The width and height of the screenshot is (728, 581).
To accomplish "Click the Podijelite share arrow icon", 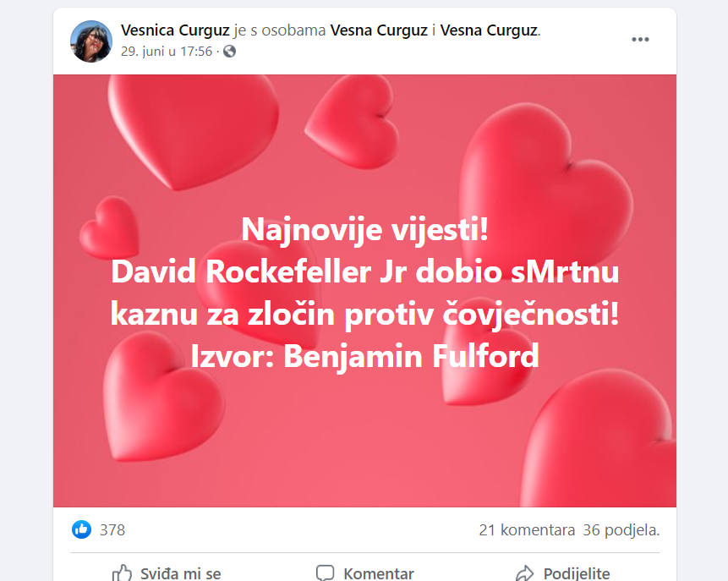I will pos(525,573).
